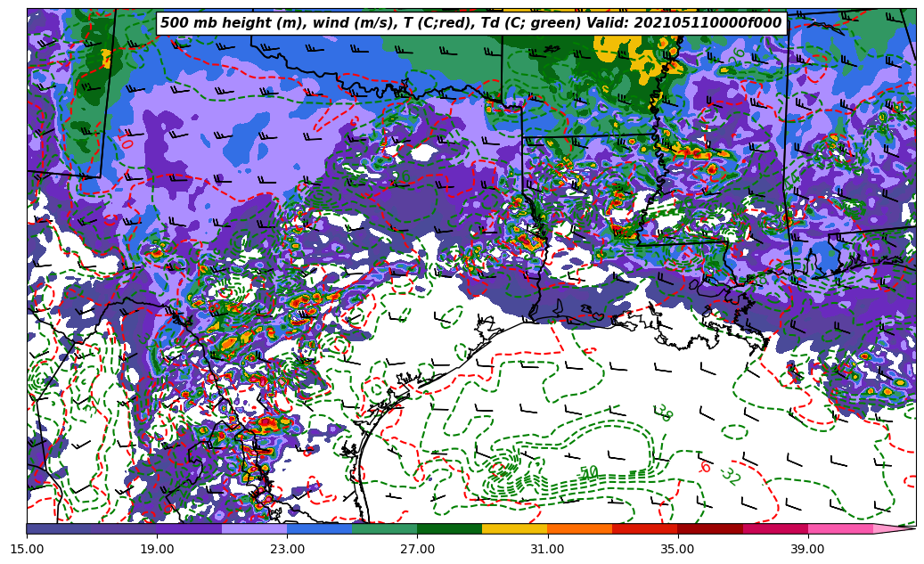Click the plot title text at top
Image resolution: width=924 pixels, height=564 pixels.
click(471, 23)
